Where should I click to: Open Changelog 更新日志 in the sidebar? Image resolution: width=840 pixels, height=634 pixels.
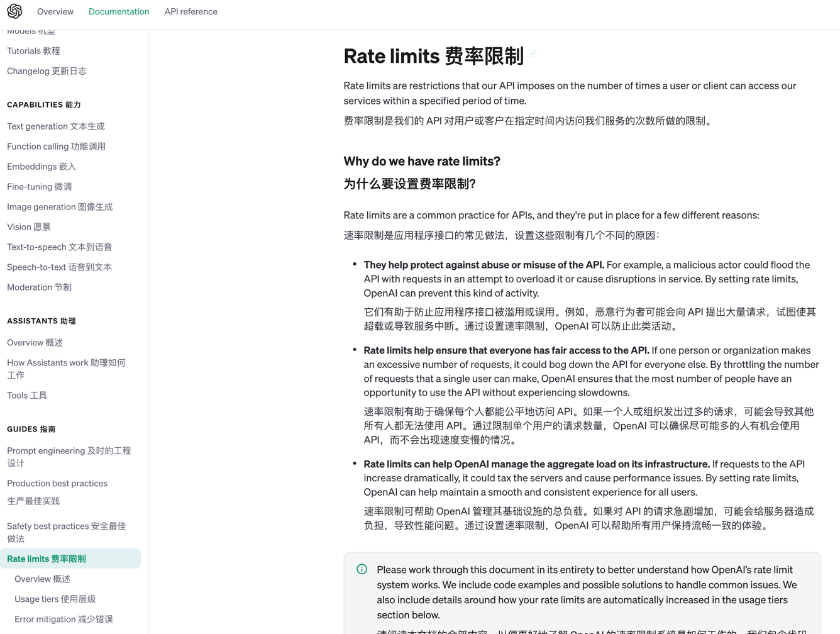(x=47, y=71)
